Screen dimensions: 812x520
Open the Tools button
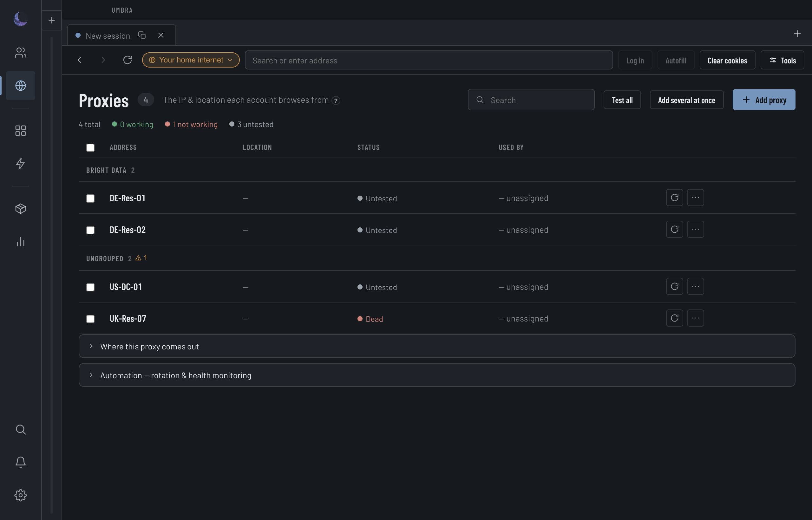(x=782, y=60)
